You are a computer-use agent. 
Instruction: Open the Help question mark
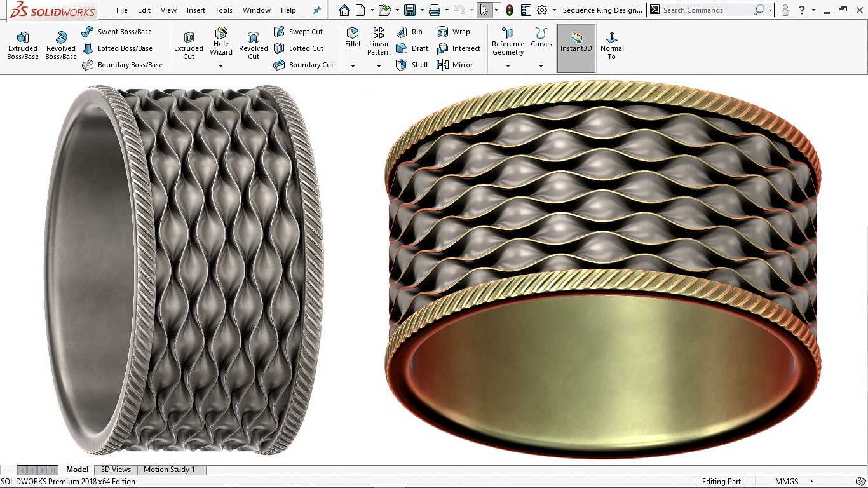click(803, 10)
